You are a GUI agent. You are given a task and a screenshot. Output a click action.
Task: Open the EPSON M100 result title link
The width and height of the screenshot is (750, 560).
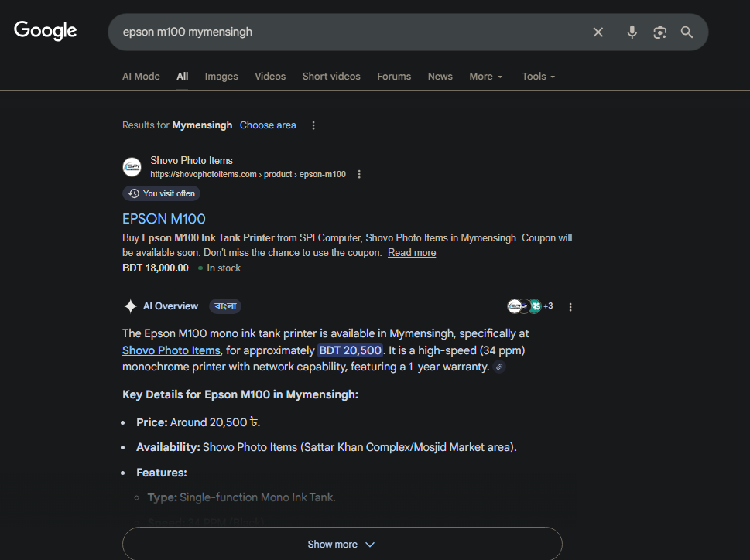pos(164,219)
